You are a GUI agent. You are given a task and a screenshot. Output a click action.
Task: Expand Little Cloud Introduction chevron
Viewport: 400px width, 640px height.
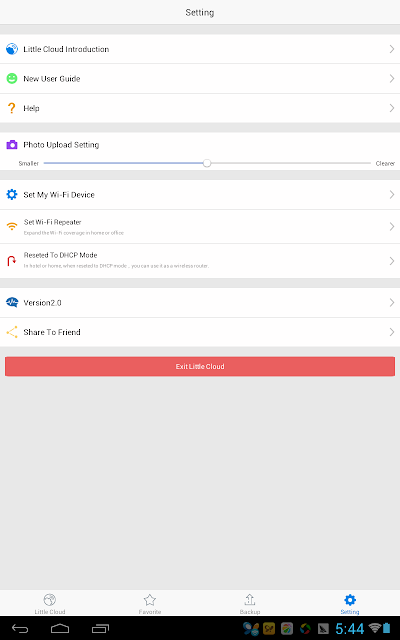click(x=391, y=49)
